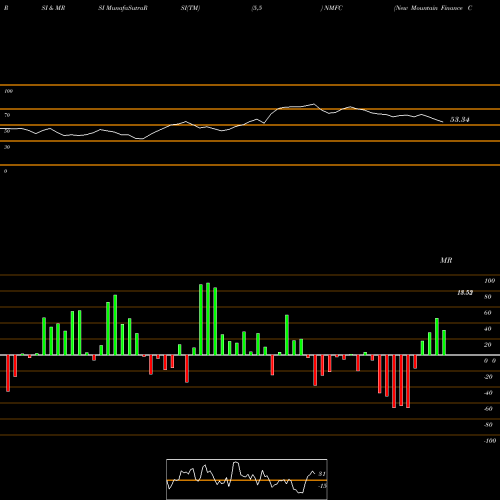This screenshot has height=500, width=500.
Task: Click the MR axis label -40
Action: (488, 393)
